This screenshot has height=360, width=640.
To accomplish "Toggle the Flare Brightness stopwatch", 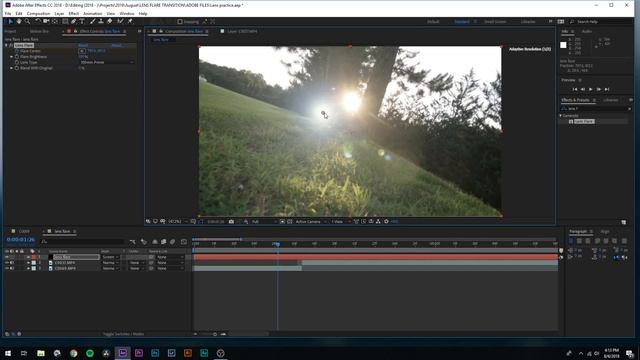I will (17, 57).
